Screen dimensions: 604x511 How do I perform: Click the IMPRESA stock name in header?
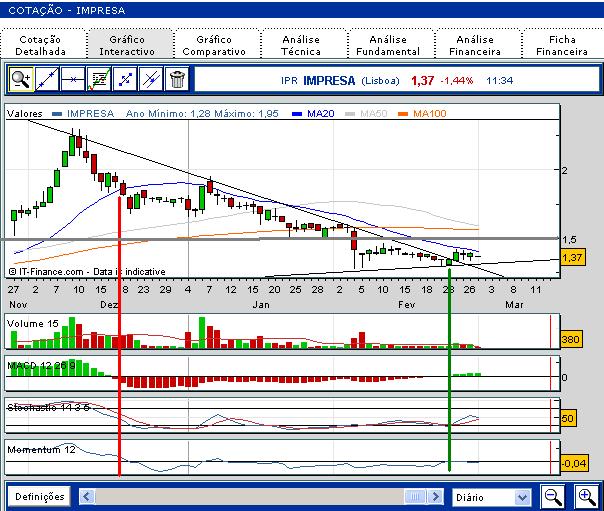pos(329,80)
